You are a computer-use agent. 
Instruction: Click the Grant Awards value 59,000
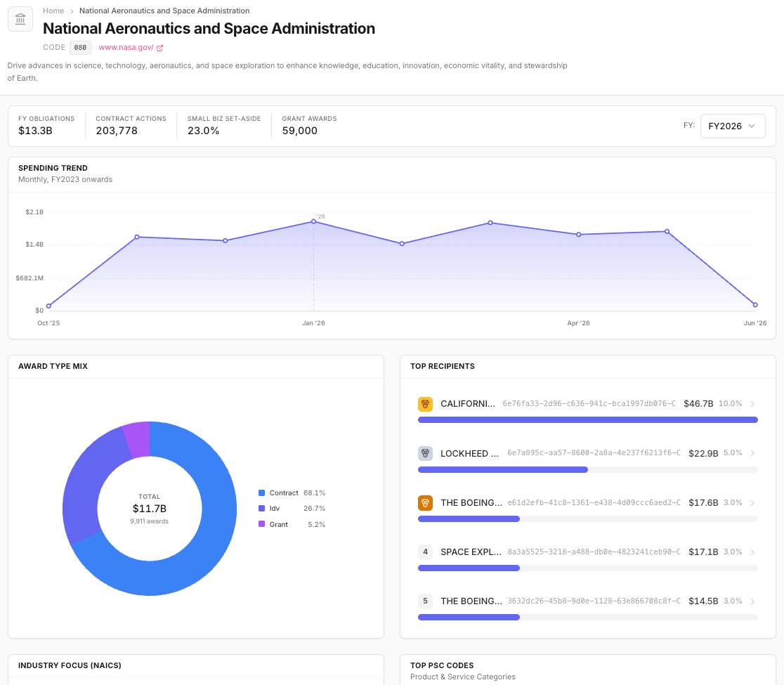[x=299, y=131]
